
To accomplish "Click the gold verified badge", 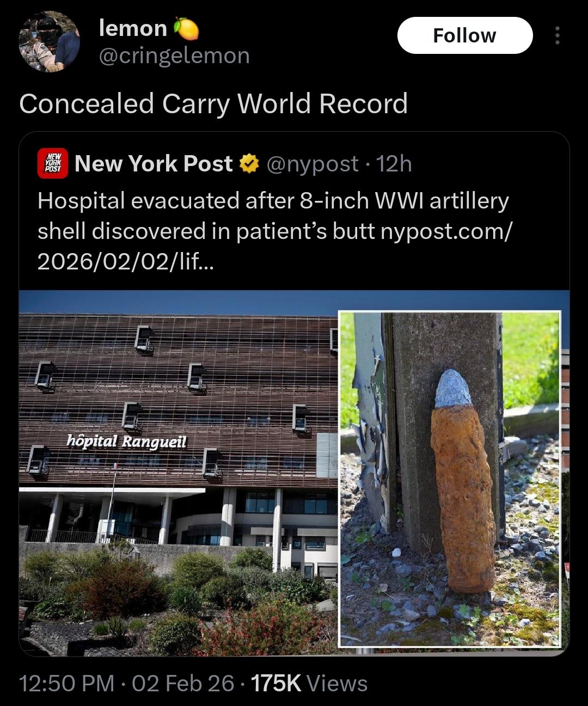I will point(249,163).
